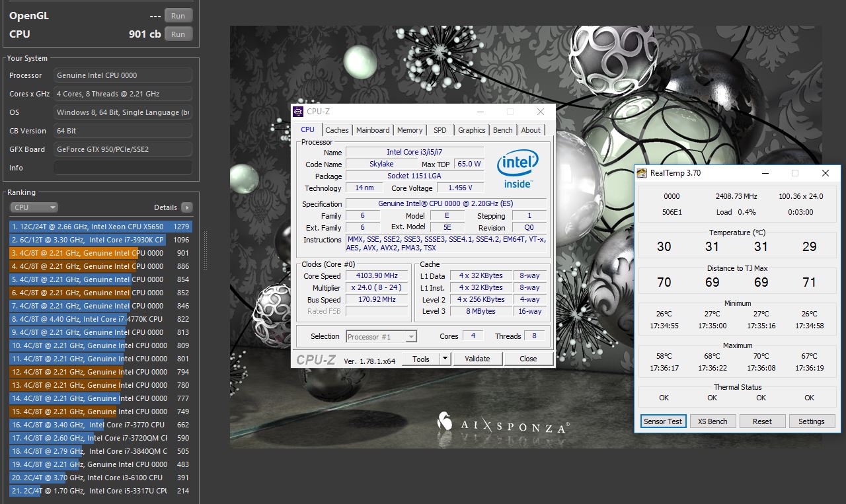846x504 pixels.
Task: Open the Caches tab in CPU-Z
Action: 337,130
